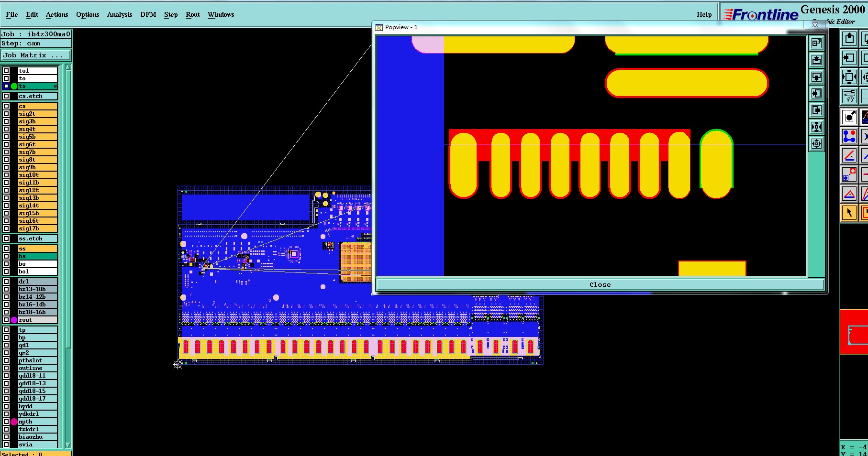
Task: Open the Job Matrix button
Action: coord(36,55)
